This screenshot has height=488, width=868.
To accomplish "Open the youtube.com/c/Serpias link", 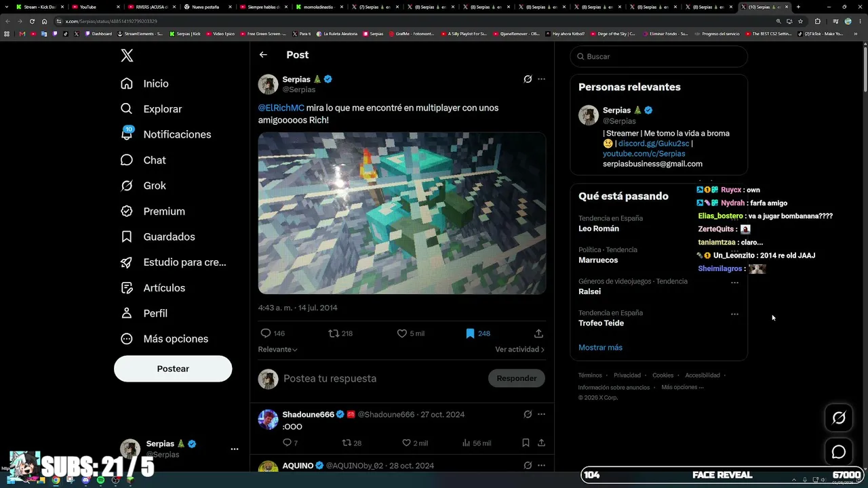I will [x=644, y=154].
